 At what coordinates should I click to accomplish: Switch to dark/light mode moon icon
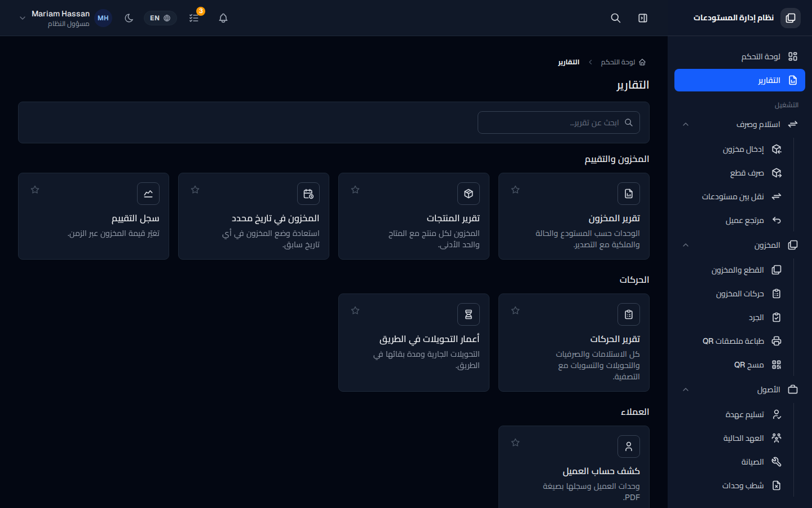click(129, 18)
